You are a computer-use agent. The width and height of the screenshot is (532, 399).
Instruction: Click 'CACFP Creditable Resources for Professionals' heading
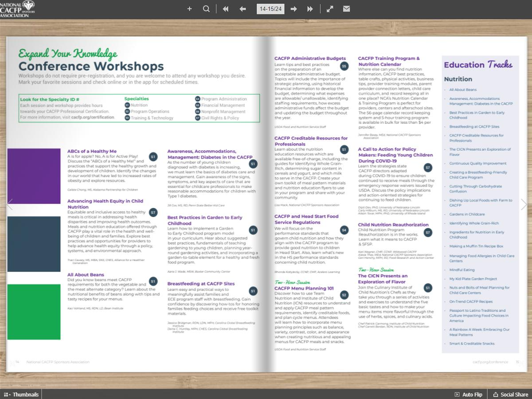311,141
